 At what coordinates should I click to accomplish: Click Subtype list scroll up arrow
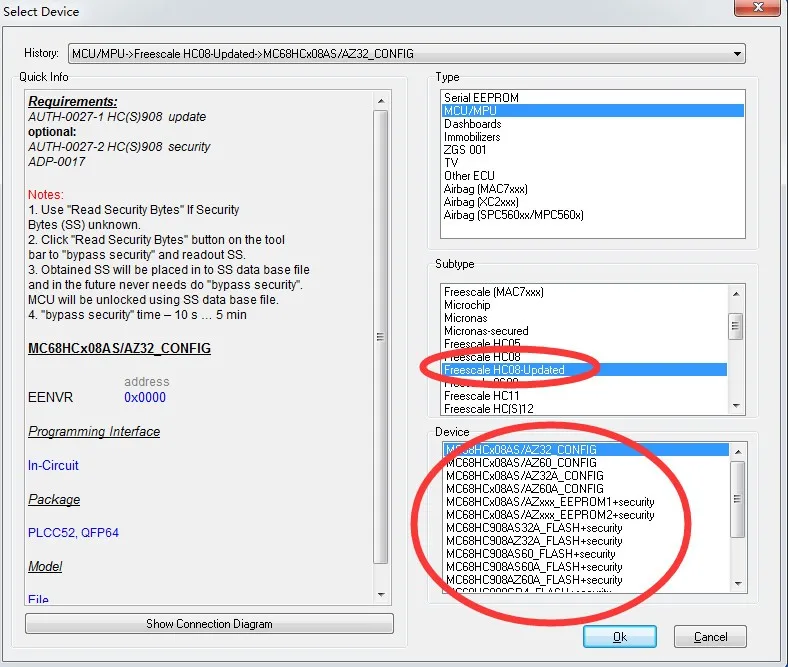pyautogui.click(x=736, y=294)
